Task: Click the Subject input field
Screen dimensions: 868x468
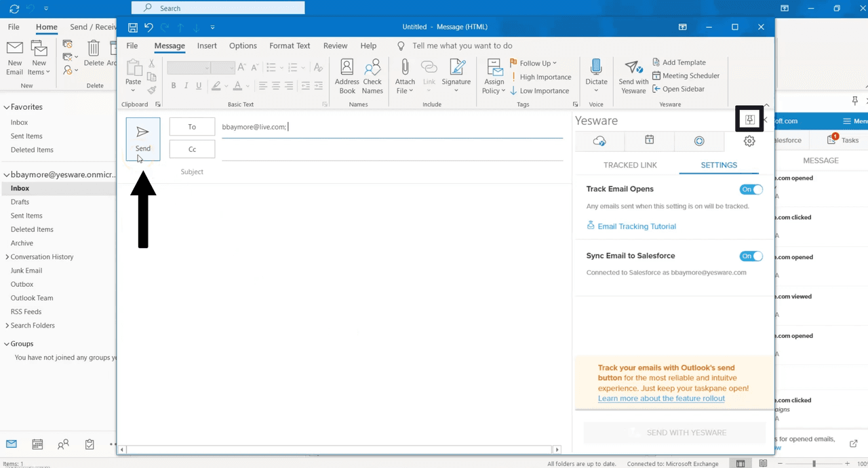Action: coord(392,172)
